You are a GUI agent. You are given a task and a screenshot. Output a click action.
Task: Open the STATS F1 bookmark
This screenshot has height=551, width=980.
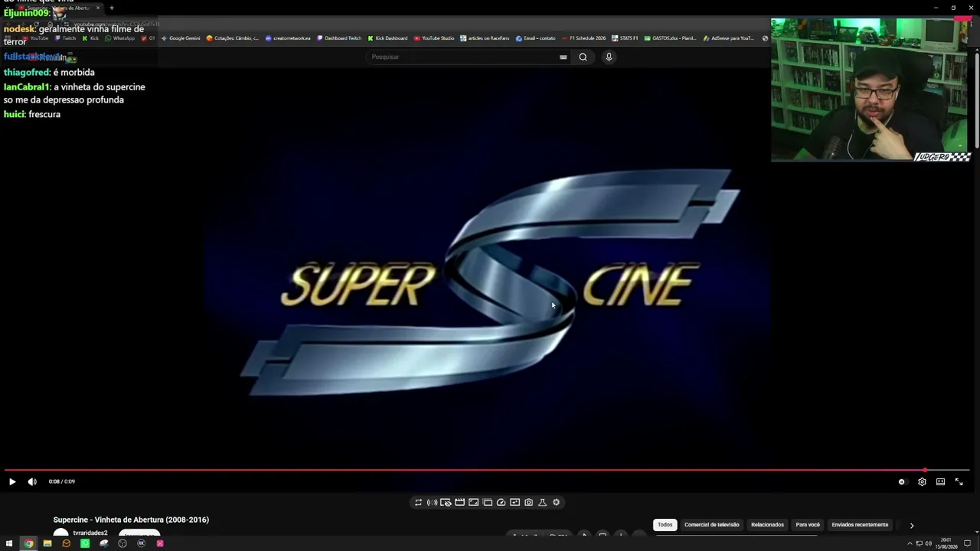click(625, 38)
